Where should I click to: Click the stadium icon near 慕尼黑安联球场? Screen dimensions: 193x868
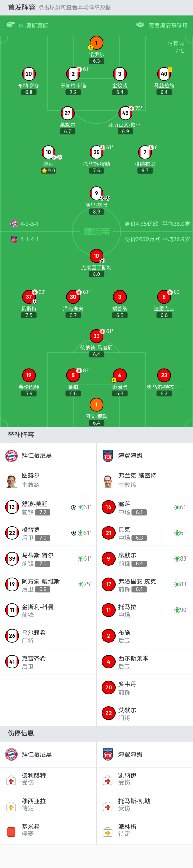pos(140,25)
